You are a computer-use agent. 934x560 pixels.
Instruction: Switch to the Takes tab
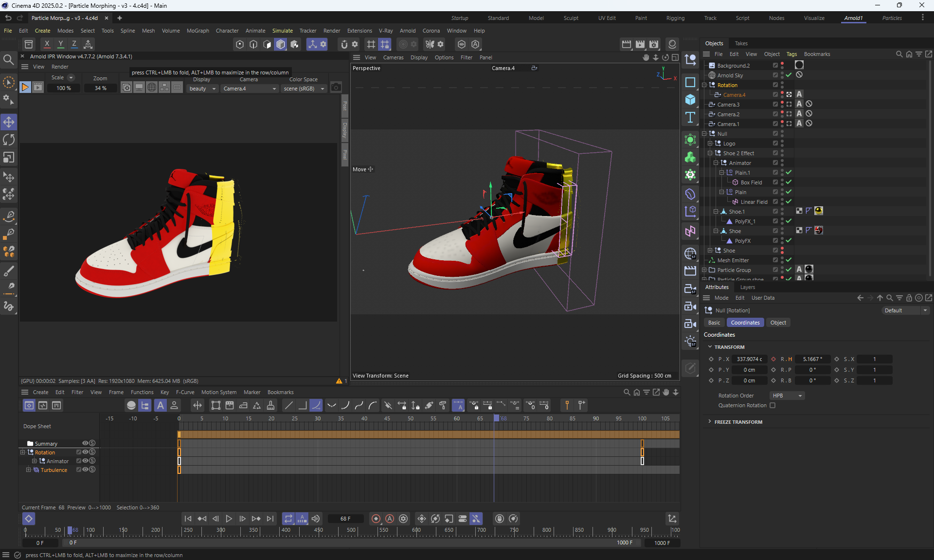(741, 43)
